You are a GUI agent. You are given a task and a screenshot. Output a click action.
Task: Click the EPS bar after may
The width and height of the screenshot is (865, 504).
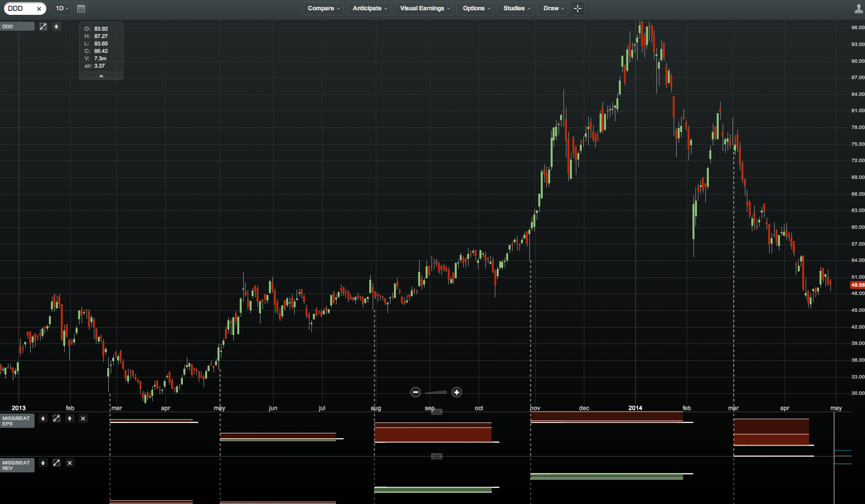tap(278, 436)
